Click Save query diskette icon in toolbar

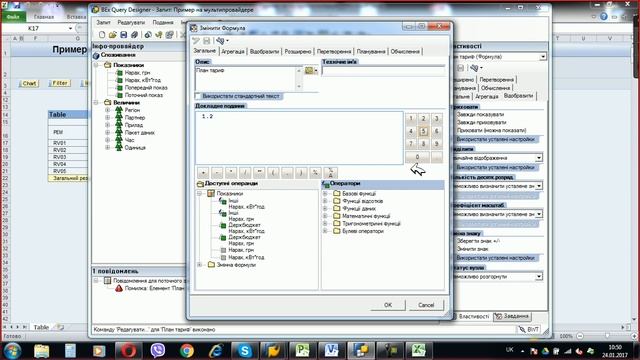pyautogui.click(x=124, y=35)
